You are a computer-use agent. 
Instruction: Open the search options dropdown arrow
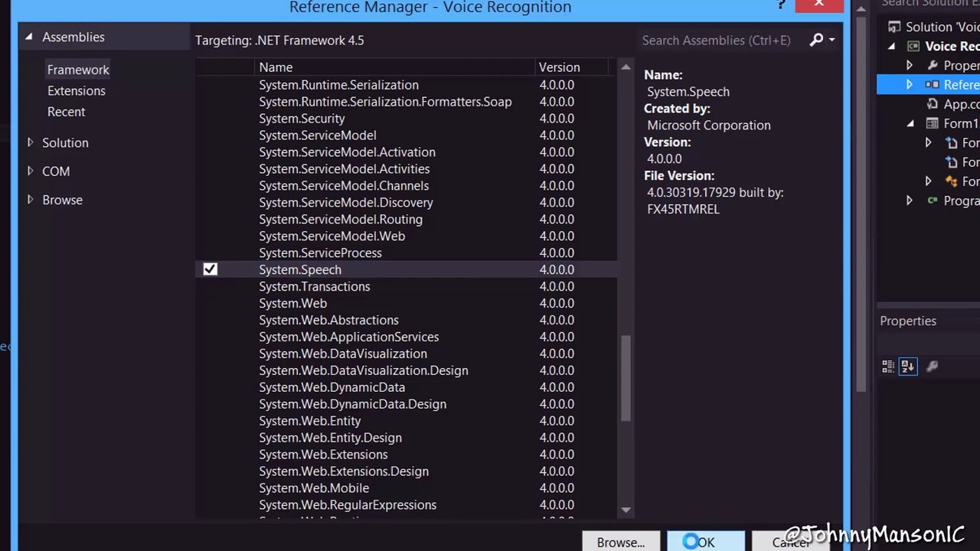click(831, 40)
